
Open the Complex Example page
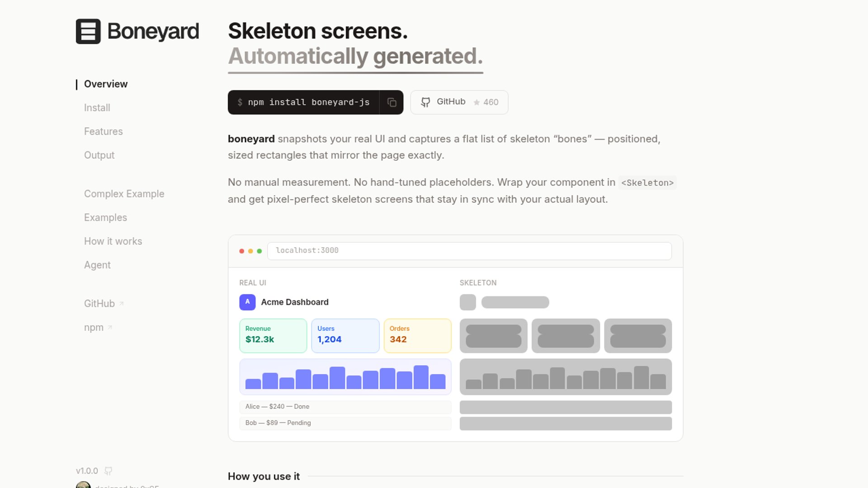coord(124,194)
